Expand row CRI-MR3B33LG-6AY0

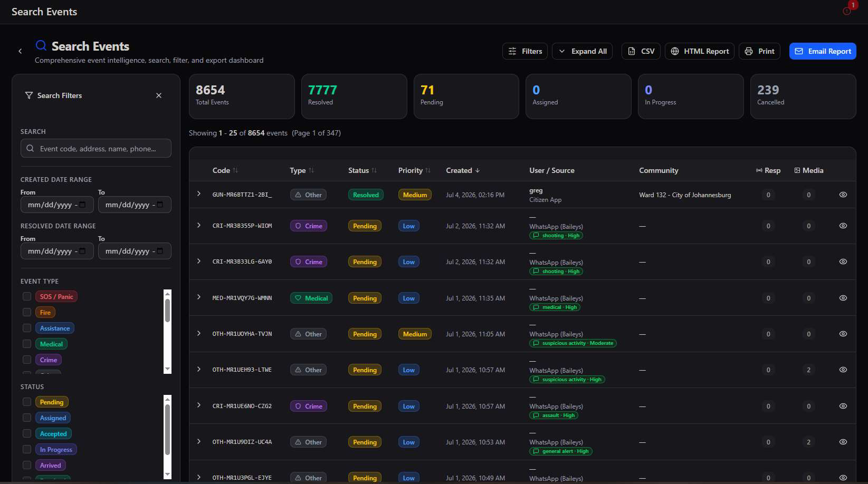[199, 261]
